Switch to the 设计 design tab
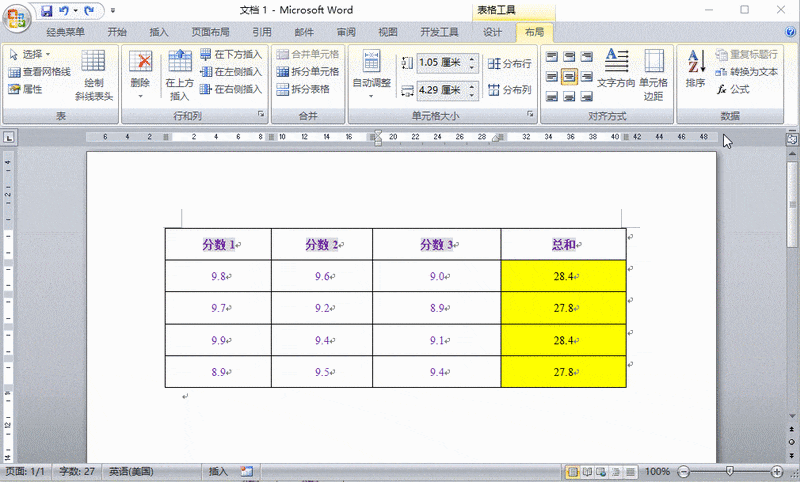 click(x=493, y=32)
